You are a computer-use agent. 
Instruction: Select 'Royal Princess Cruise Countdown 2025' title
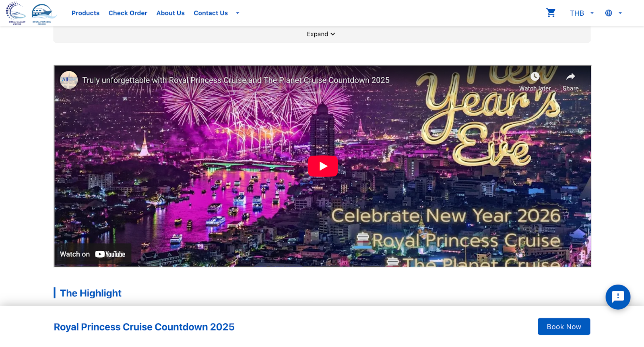point(144,327)
